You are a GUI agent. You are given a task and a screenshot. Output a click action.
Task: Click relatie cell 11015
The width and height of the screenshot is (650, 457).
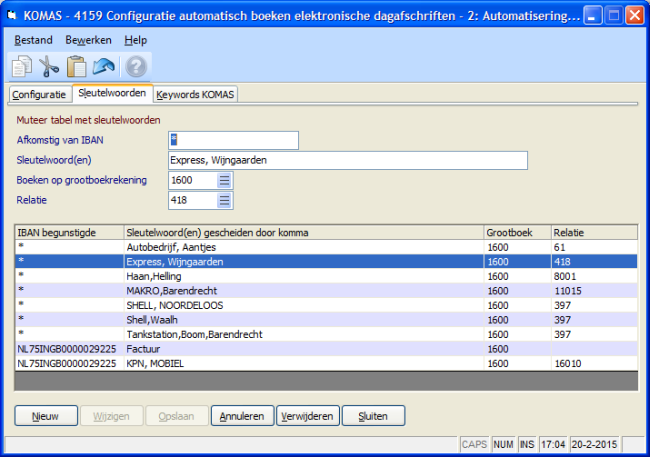(x=594, y=291)
